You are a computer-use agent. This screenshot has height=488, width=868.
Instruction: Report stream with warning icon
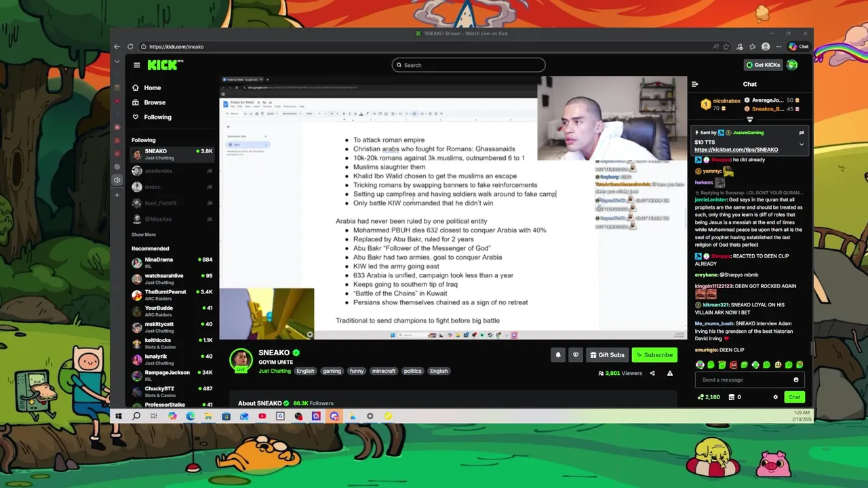coord(670,373)
